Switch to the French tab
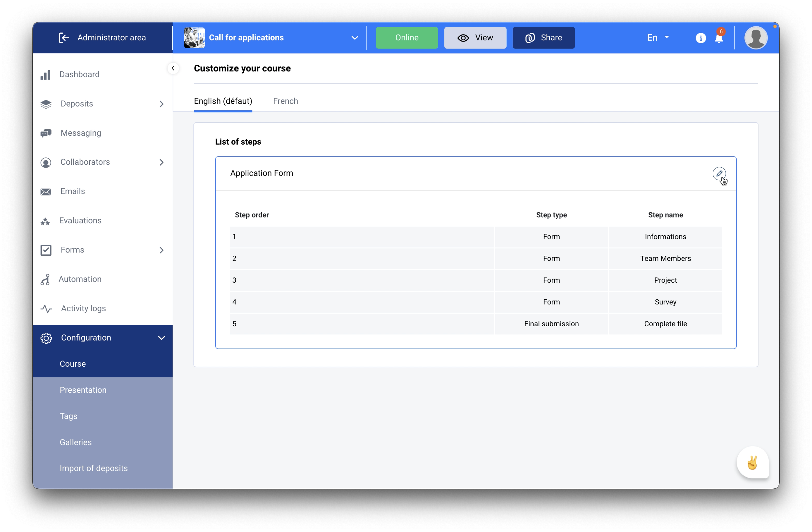The height and width of the screenshot is (532, 812). 285,101
